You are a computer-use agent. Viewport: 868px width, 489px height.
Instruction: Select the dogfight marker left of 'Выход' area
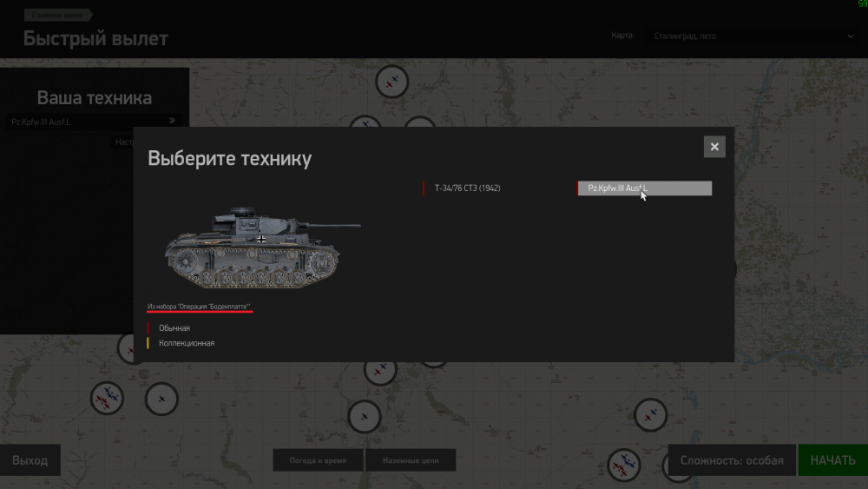coord(107,398)
